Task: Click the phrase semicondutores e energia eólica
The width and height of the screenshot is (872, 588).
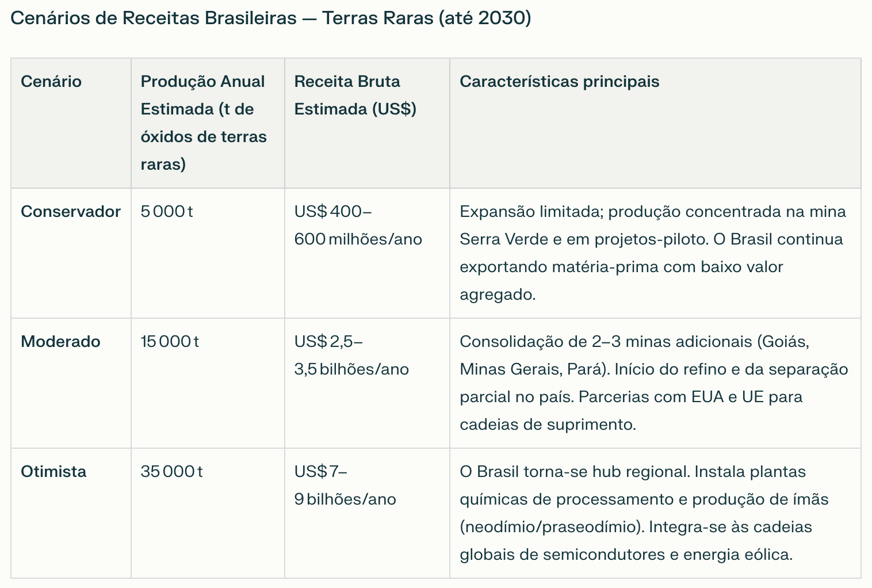Action: [x=667, y=555]
